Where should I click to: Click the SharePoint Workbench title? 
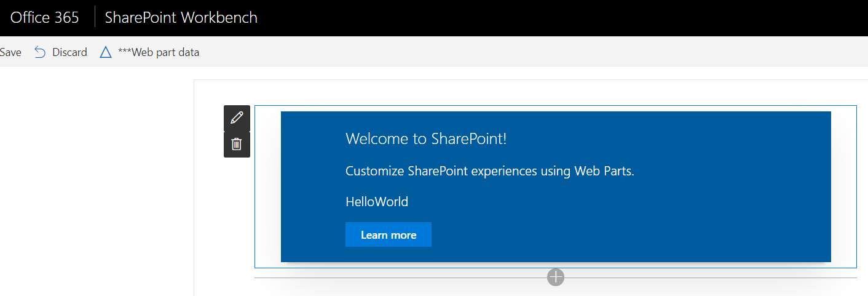click(181, 17)
